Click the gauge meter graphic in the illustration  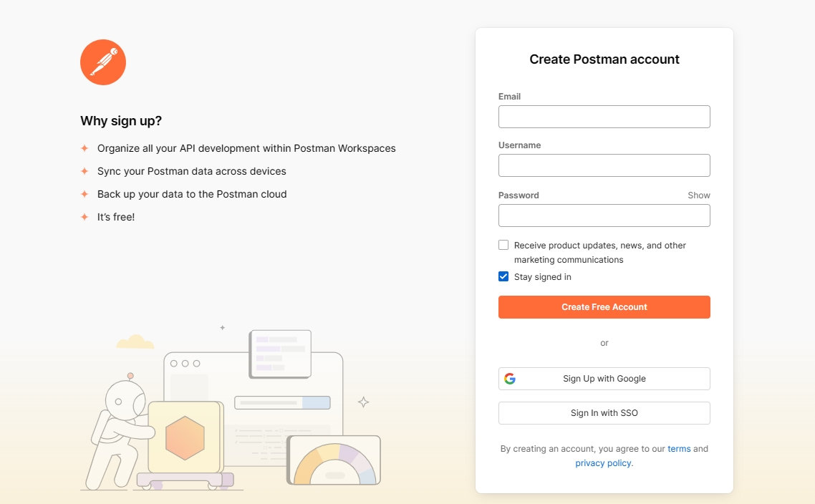(334, 462)
